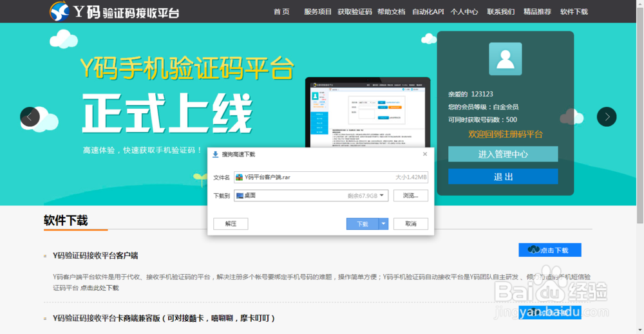Image resolution: width=644 pixels, height=334 pixels.
Task: Click 进入管理中心 button
Action: [503, 154]
